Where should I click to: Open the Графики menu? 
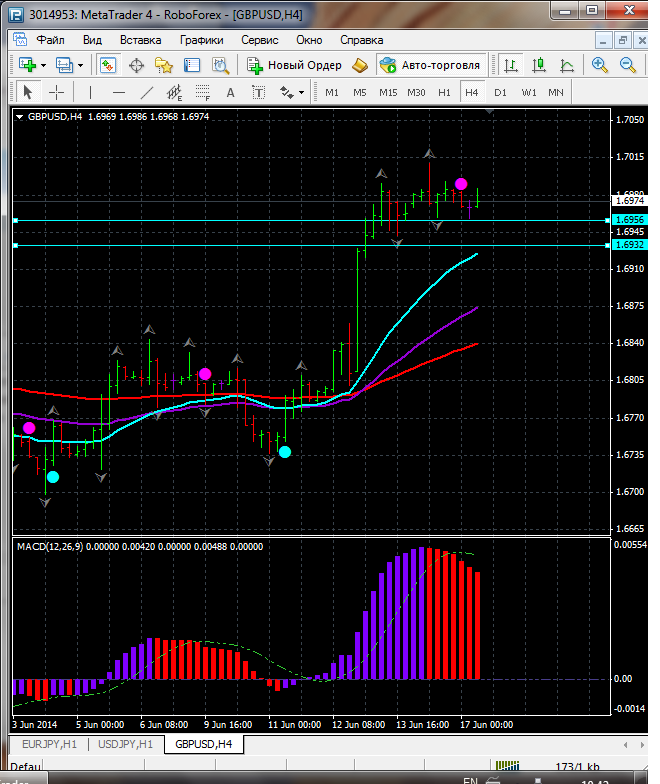point(201,40)
